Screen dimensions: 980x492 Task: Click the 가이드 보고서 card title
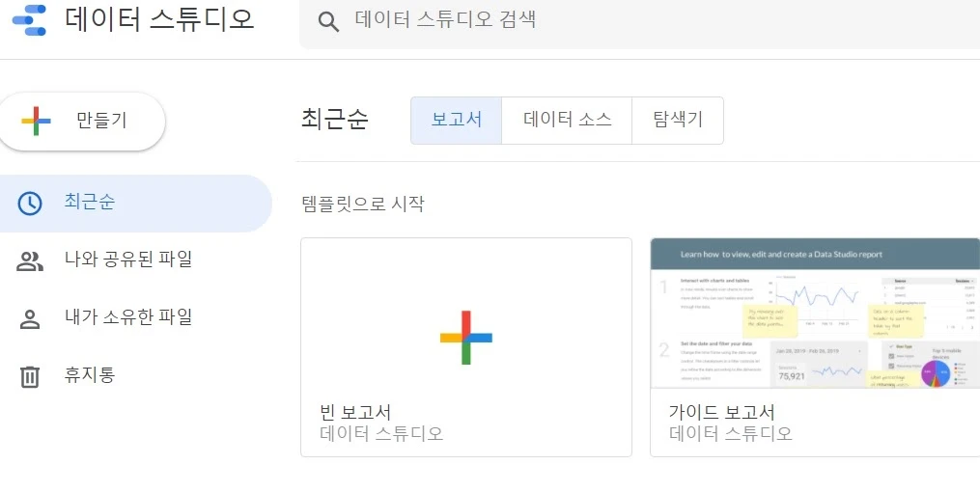pyautogui.click(x=722, y=412)
